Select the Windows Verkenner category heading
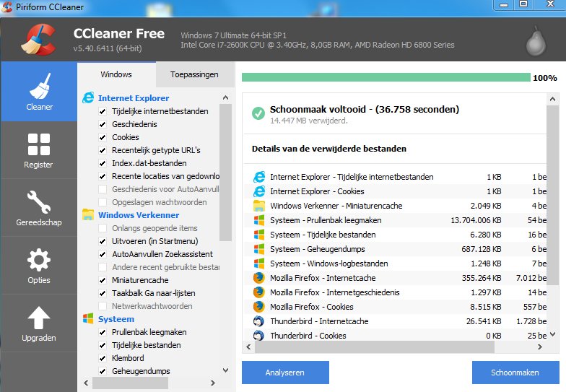This screenshot has width=566, height=392. click(x=139, y=215)
